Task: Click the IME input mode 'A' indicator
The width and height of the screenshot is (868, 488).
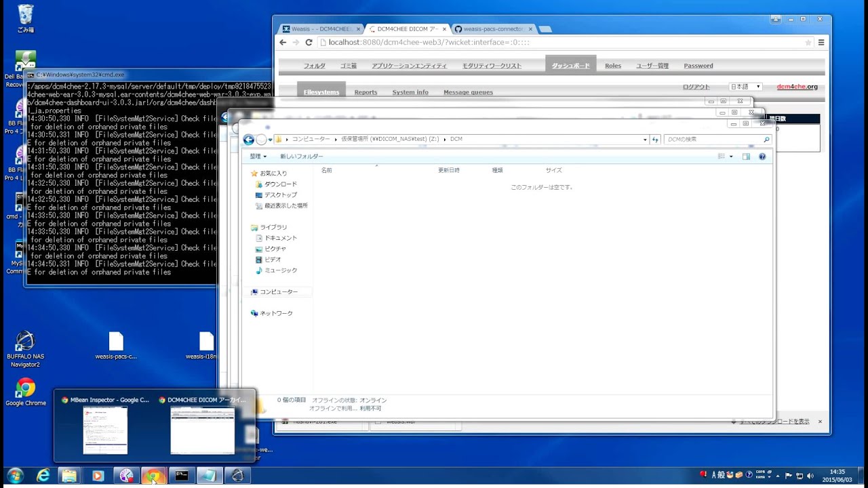Action: tap(714, 474)
